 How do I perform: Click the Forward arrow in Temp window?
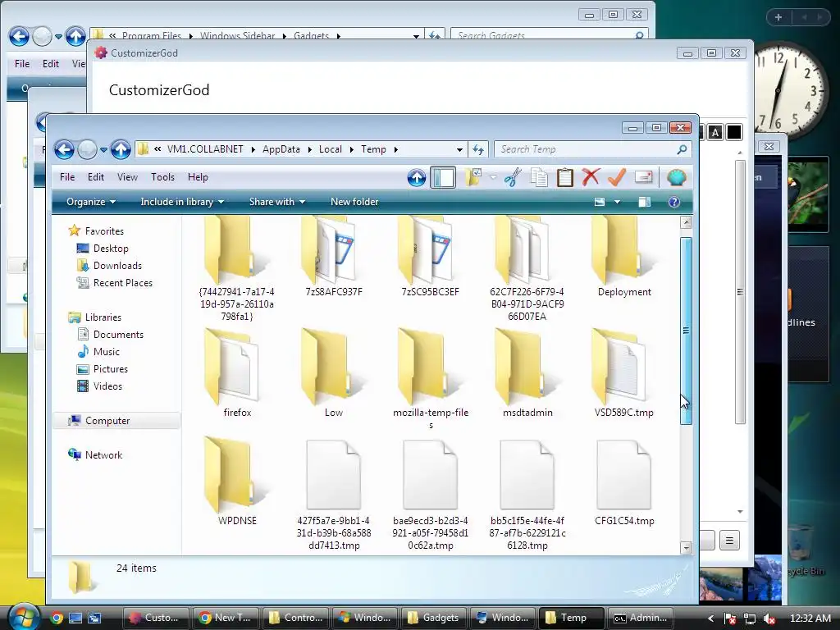pyautogui.click(x=87, y=149)
